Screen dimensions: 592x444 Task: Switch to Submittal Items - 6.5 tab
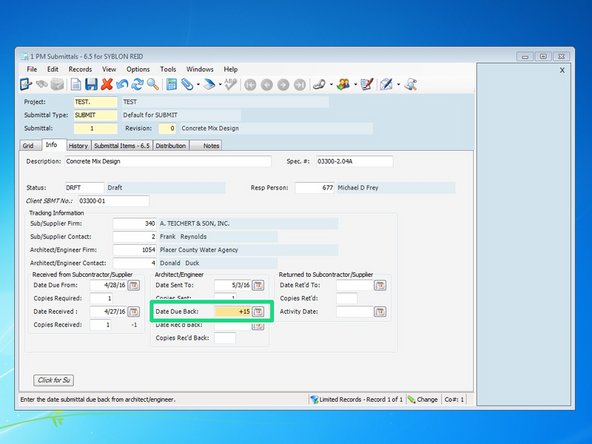[x=122, y=146]
